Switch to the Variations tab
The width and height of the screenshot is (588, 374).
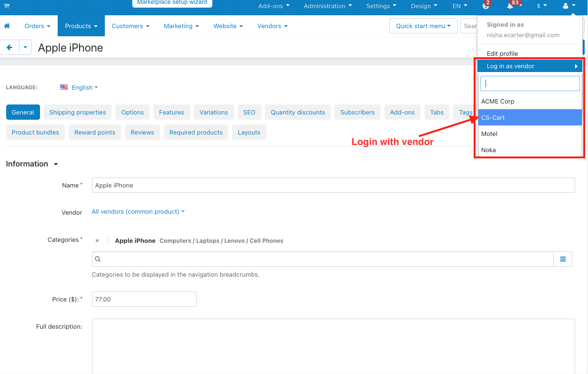coord(213,112)
